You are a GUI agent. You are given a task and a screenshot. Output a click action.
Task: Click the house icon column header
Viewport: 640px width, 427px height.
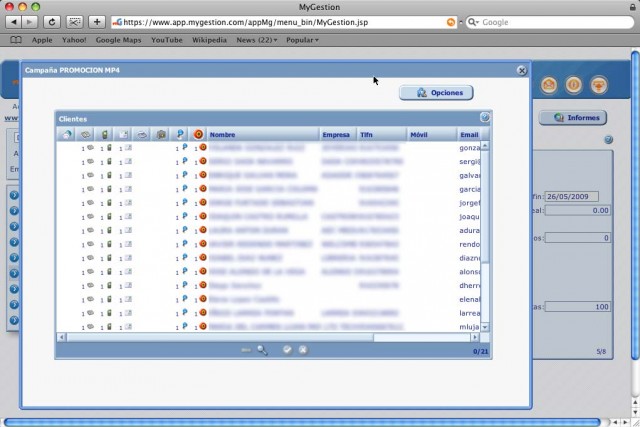(66, 134)
